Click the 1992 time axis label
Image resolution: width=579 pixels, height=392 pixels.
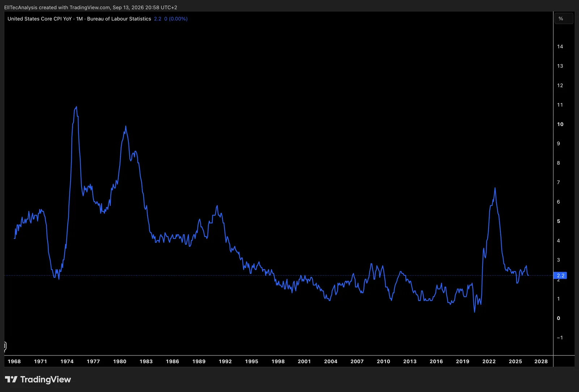pos(225,361)
